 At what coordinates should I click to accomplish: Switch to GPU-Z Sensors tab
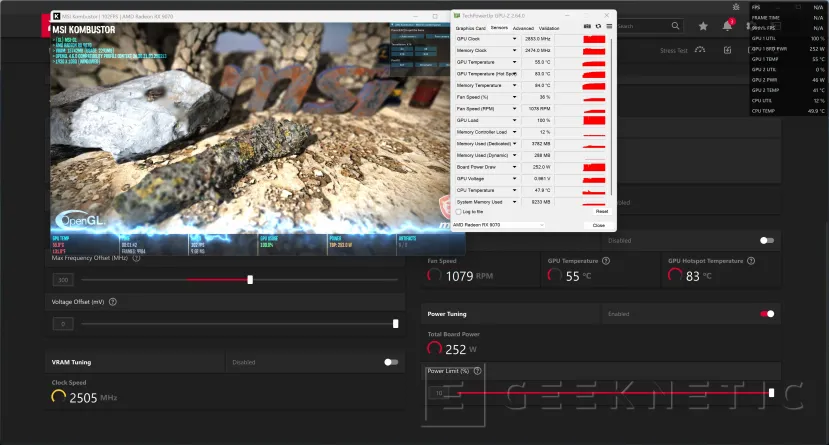coord(499,27)
